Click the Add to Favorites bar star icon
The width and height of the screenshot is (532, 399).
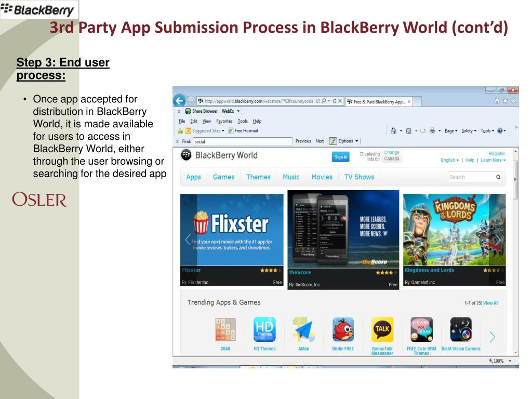click(180, 131)
